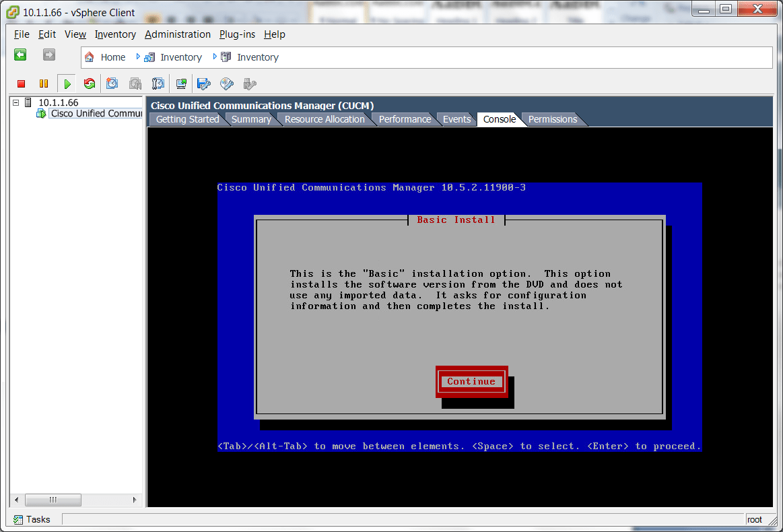Open the Edit menu

pos(47,34)
